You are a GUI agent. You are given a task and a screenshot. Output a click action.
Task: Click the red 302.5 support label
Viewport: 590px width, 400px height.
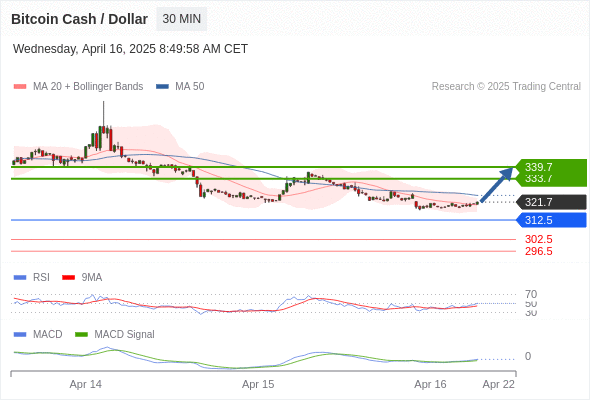(539, 239)
